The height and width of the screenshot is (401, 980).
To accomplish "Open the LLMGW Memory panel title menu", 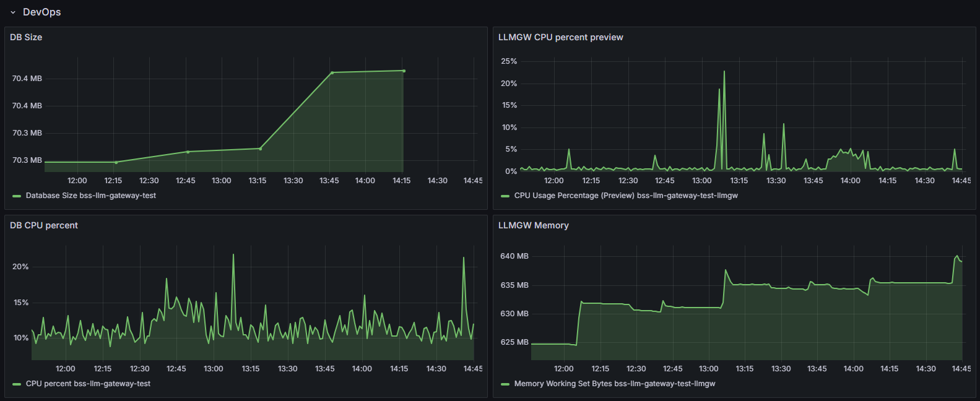I will pyautogui.click(x=533, y=225).
